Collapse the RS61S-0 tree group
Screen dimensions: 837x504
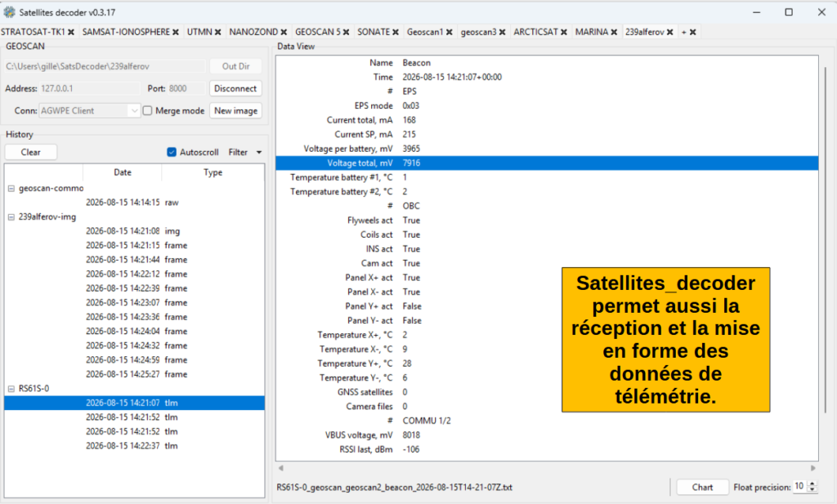point(11,389)
